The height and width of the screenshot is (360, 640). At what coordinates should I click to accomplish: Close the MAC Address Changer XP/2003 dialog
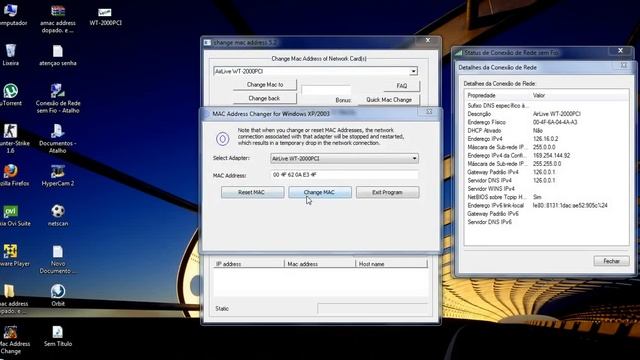(429, 112)
